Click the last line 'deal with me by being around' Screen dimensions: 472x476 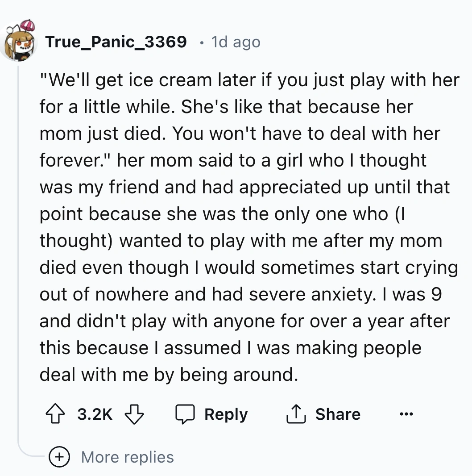pyautogui.click(x=168, y=374)
